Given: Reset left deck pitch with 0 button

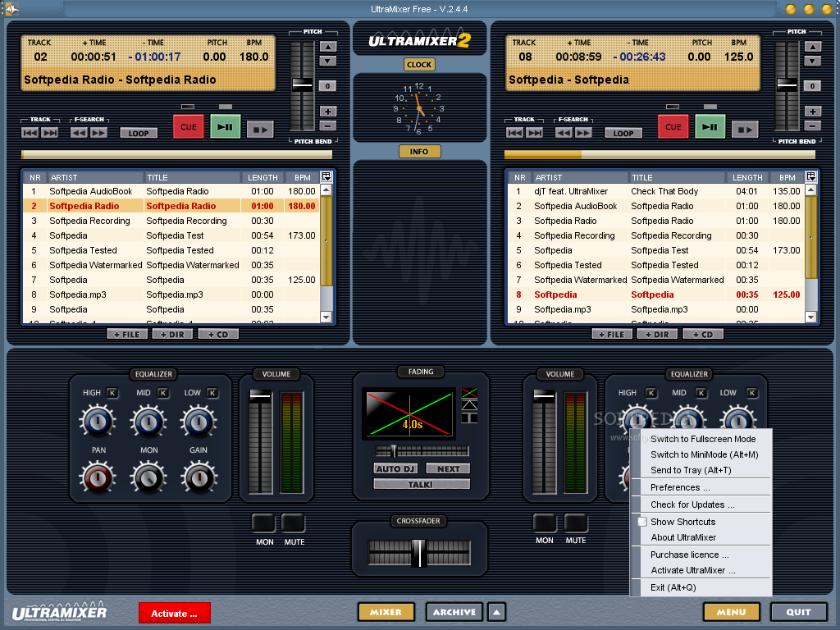Looking at the screenshot, I should (x=327, y=85).
